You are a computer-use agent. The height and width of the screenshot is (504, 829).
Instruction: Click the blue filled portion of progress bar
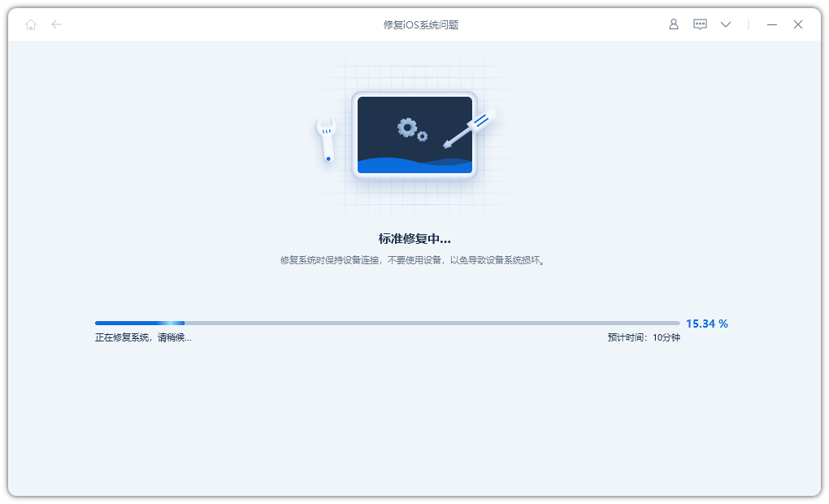point(138,322)
